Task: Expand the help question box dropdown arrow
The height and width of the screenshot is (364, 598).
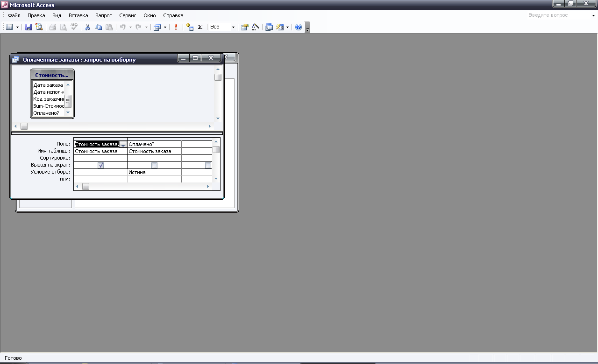Action: pos(593,15)
